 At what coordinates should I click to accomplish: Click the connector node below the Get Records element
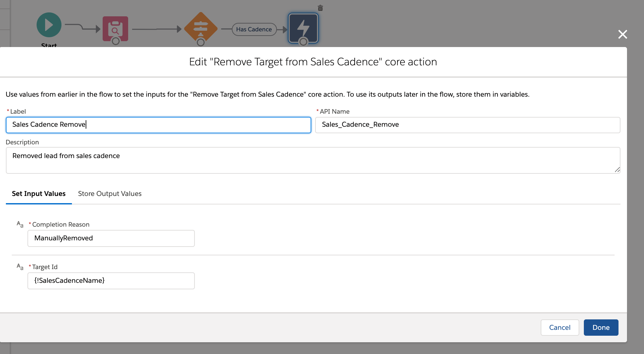tap(115, 41)
